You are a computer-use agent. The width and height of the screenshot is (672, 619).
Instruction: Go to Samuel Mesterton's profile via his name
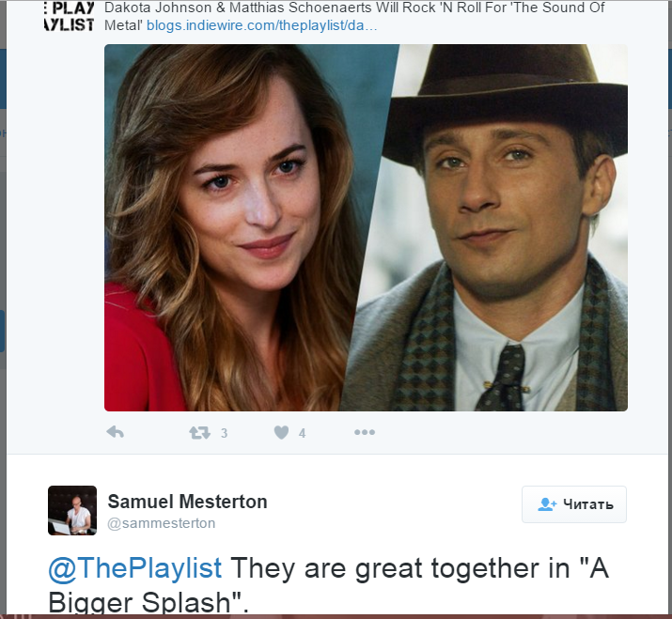tap(187, 502)
